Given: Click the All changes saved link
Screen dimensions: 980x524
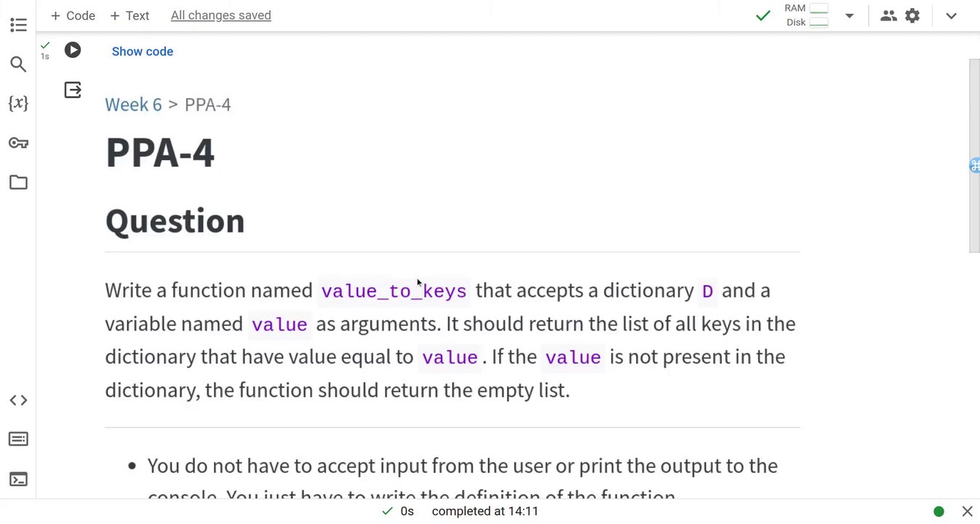Looking at the screenshot, I should (220, 15).
